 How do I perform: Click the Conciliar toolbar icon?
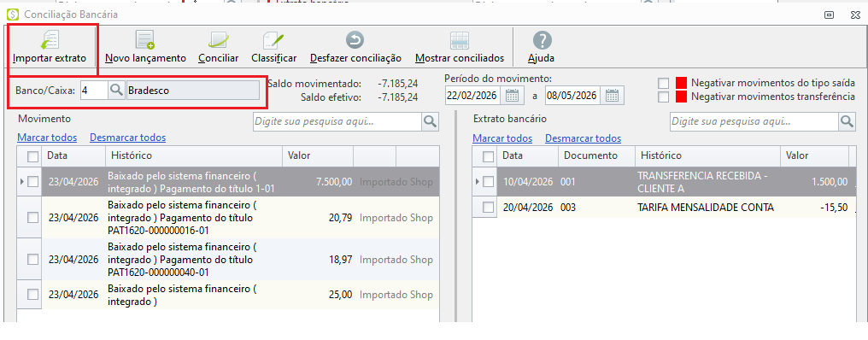[218, 40]
